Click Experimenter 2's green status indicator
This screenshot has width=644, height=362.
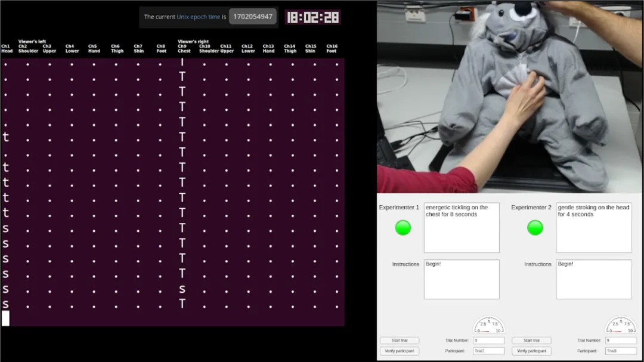(535, 228)
